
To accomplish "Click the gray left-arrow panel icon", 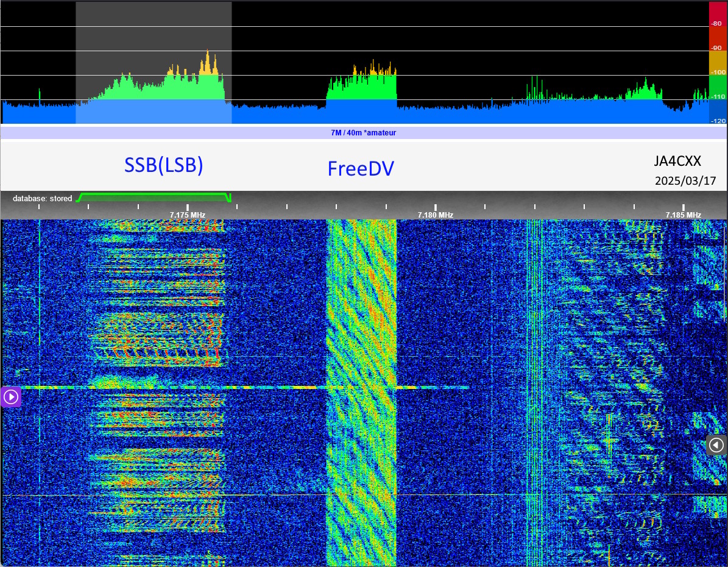I will coord(716,445).
